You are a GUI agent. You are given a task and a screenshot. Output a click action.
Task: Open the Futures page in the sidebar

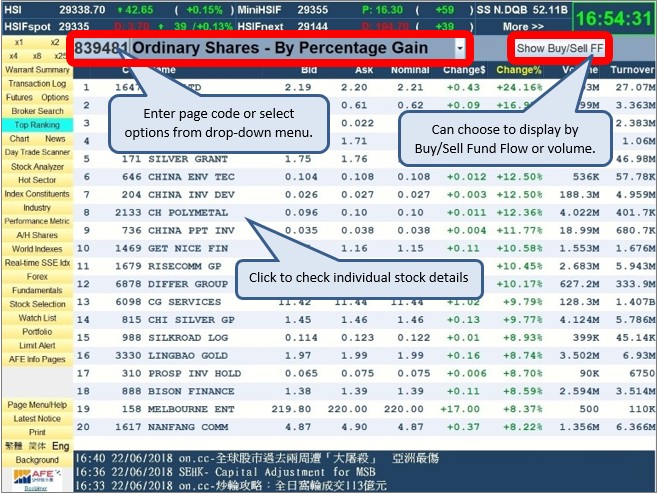(19, 97)
